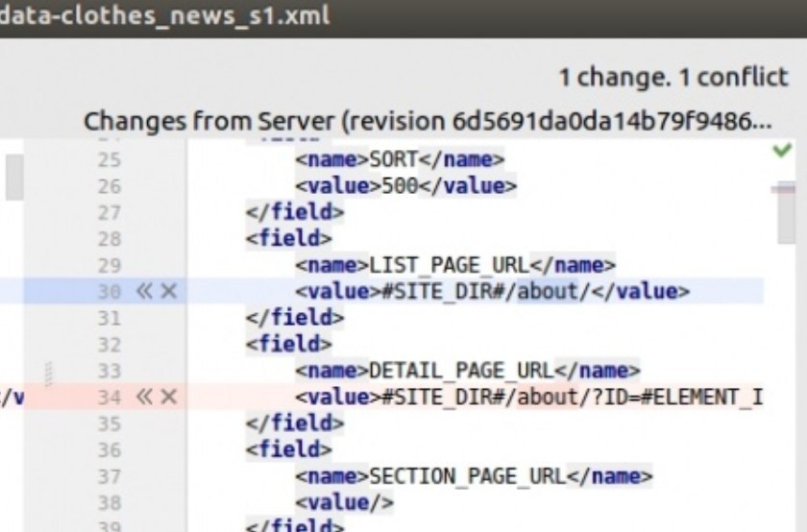Ignore server change on line 30
Screen dimensions: 807x532
pyautogui.click(x=169, y=291)
